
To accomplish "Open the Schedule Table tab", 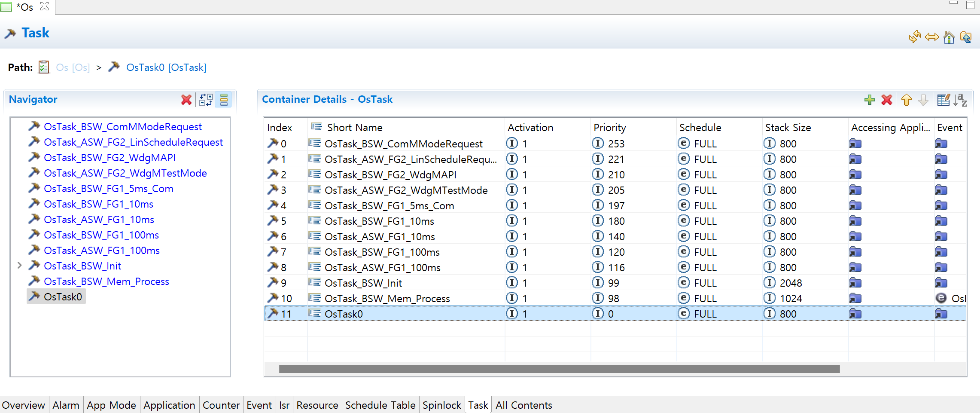I will point(380,405).
